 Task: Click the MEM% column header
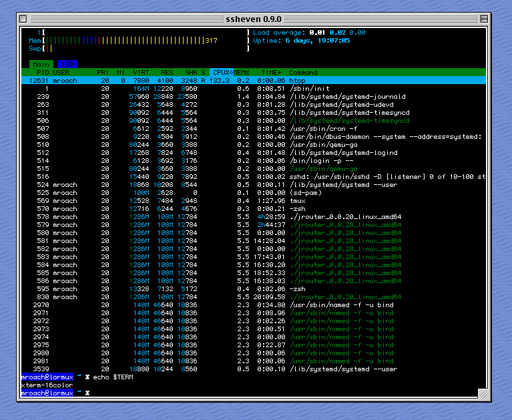(240, 72)
